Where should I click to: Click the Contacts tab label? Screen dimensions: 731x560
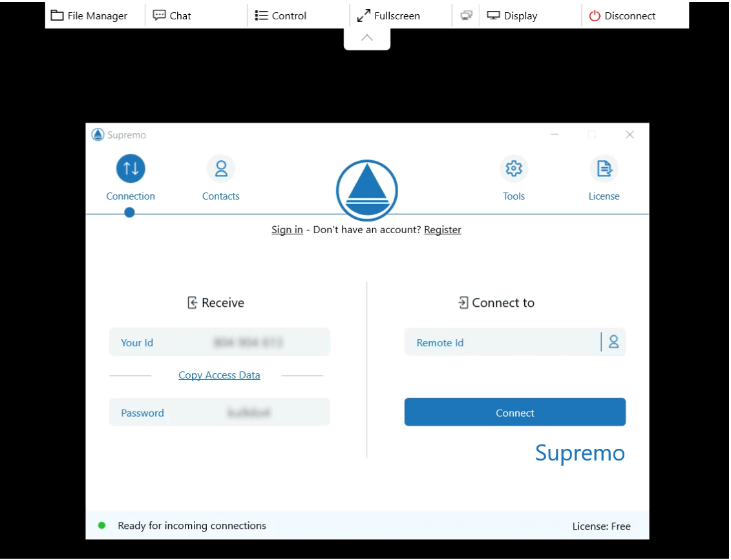coord(221,196)
